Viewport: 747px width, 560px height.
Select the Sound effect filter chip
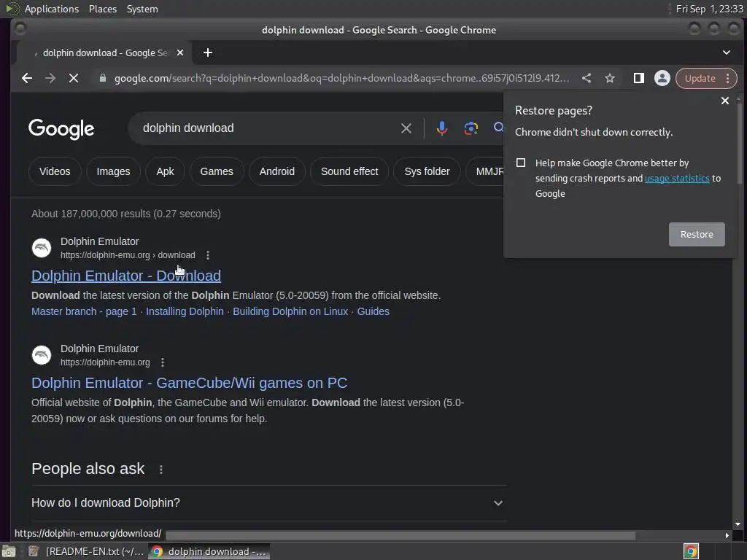point(349,171)
